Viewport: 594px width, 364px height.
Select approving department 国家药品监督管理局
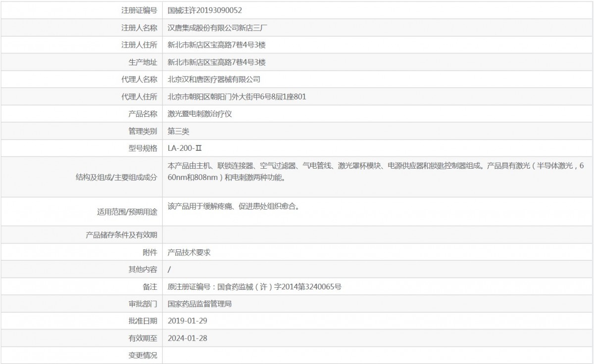point(200,304)
